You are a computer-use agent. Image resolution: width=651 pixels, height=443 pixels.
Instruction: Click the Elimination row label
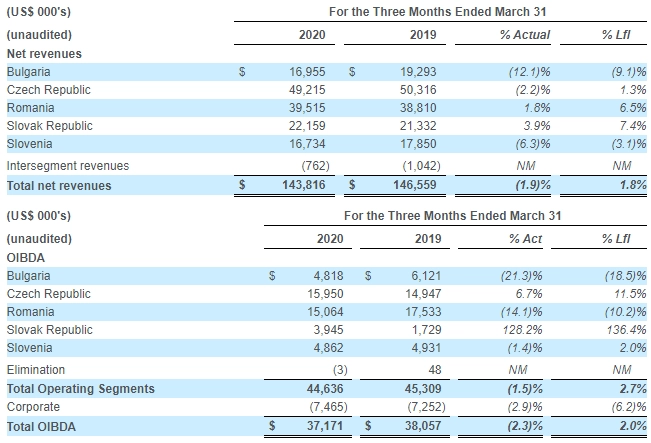(36, 369)
